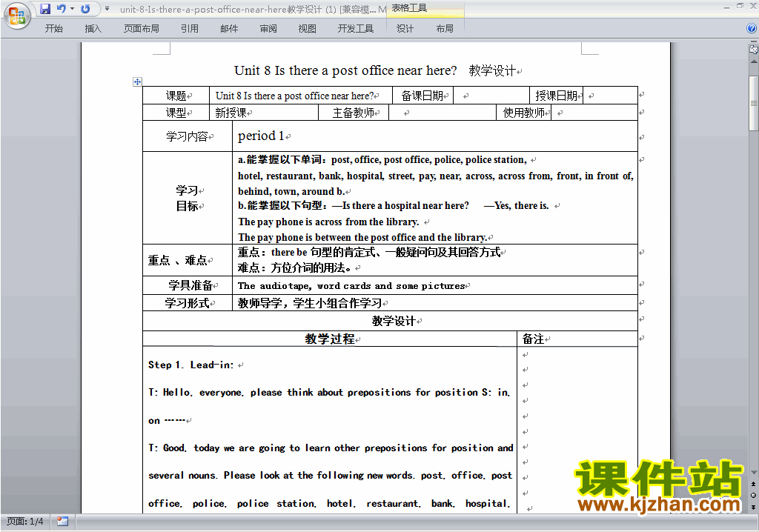Click the line 'T: Hello, everyone, please think about...'
The image size is (759, 532).
point(329,393)
